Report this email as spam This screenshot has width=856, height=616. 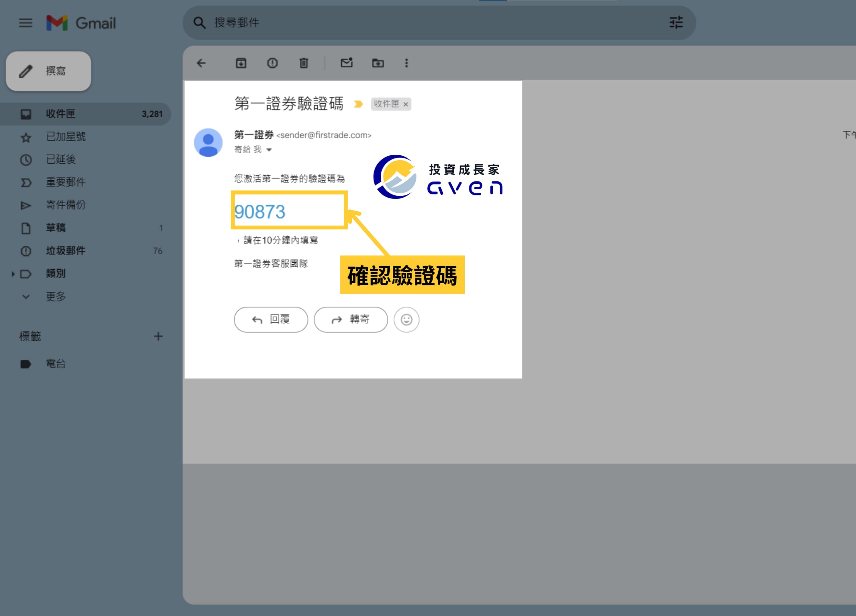273,63
